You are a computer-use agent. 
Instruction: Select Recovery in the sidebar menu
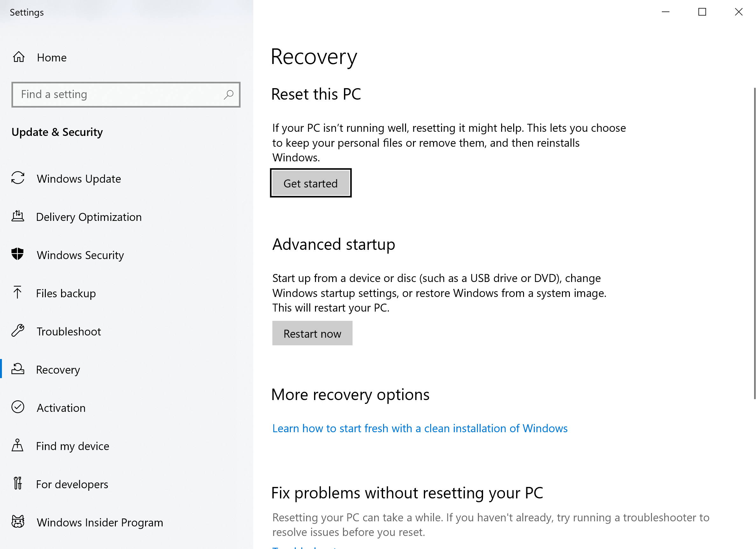58,369
